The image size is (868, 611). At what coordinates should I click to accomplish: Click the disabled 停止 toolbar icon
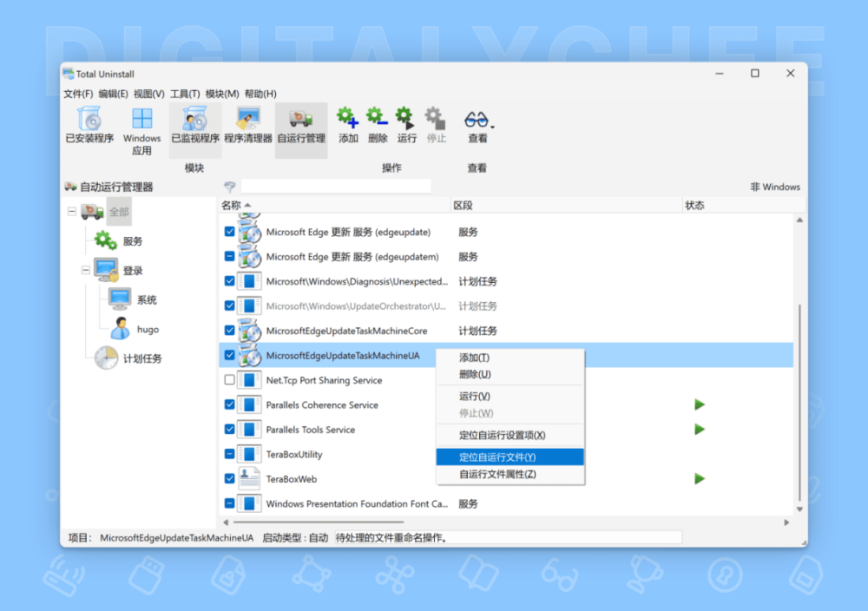coord(436,117)
